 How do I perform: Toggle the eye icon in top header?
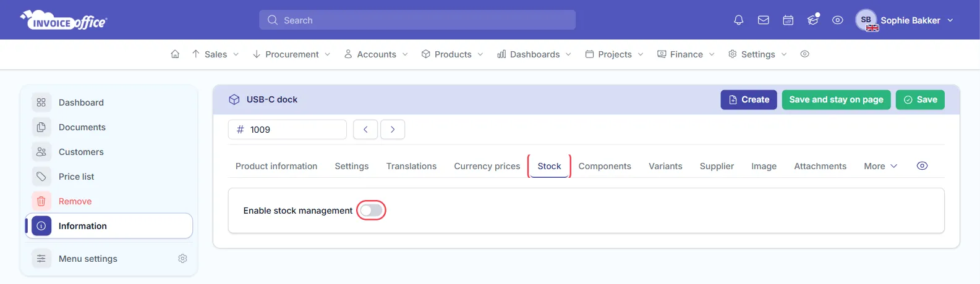pos(838,20)
